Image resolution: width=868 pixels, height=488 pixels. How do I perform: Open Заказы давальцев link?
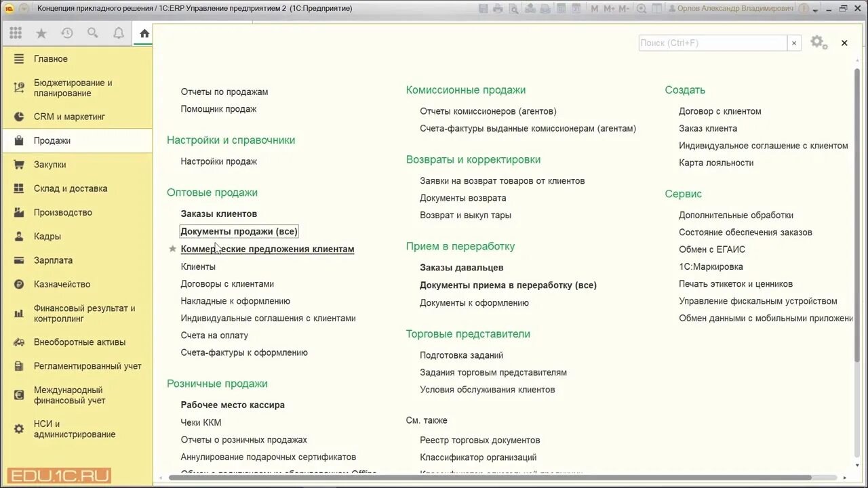[462, 268]
